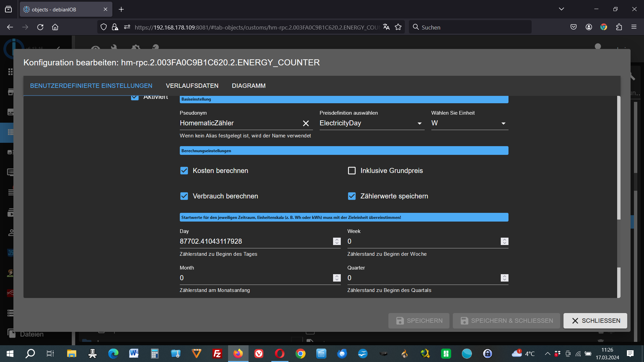Image resolution: width=644 pixels, height=362 pixels.
Task: Open Opera browser from taskbar
Action: coord(279,354)
